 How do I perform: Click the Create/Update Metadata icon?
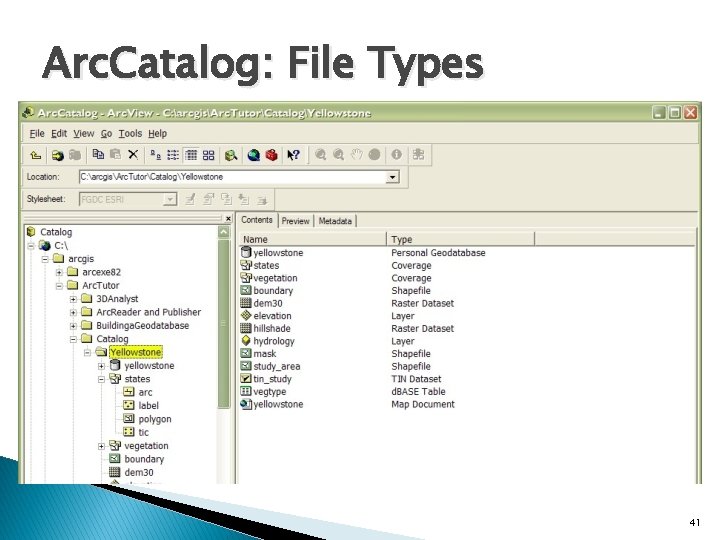click(226, 199)
